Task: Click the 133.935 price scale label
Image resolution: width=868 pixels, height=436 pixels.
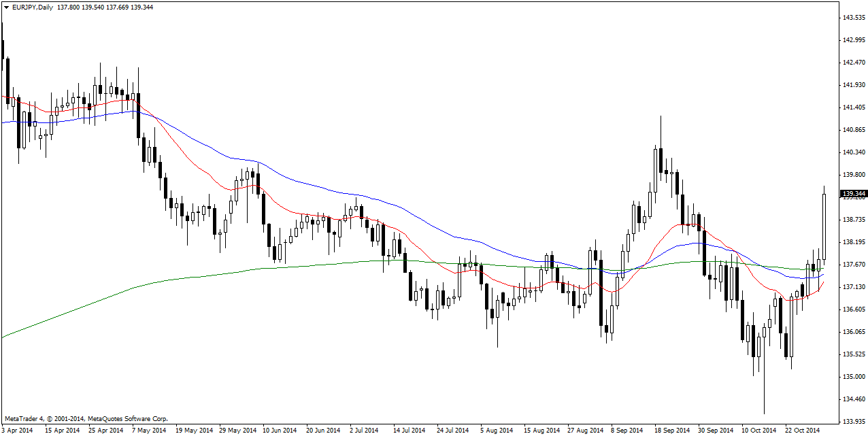Action: pos(854,422)
